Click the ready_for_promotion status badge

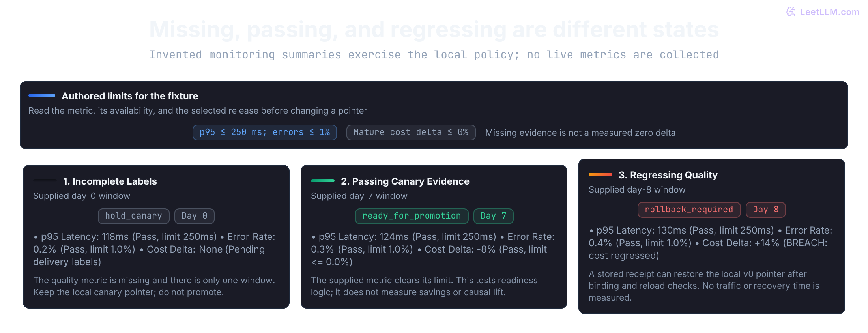(412, 216)
